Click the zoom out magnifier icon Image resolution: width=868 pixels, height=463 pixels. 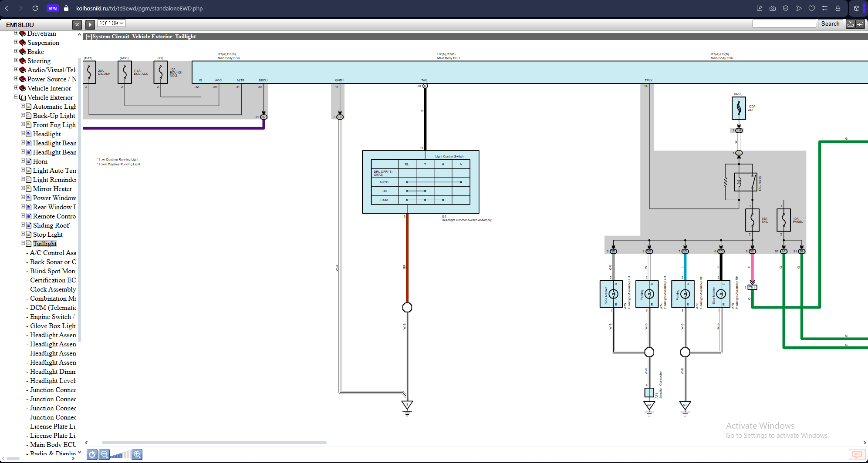coord(105,455)
